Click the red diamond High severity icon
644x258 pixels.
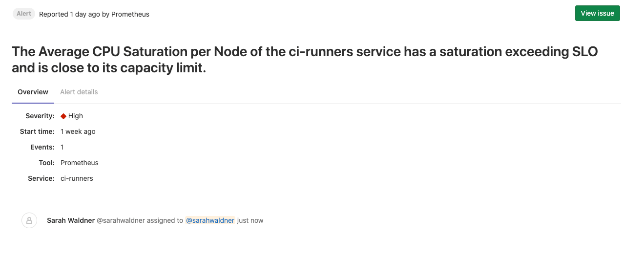[63, 116]
